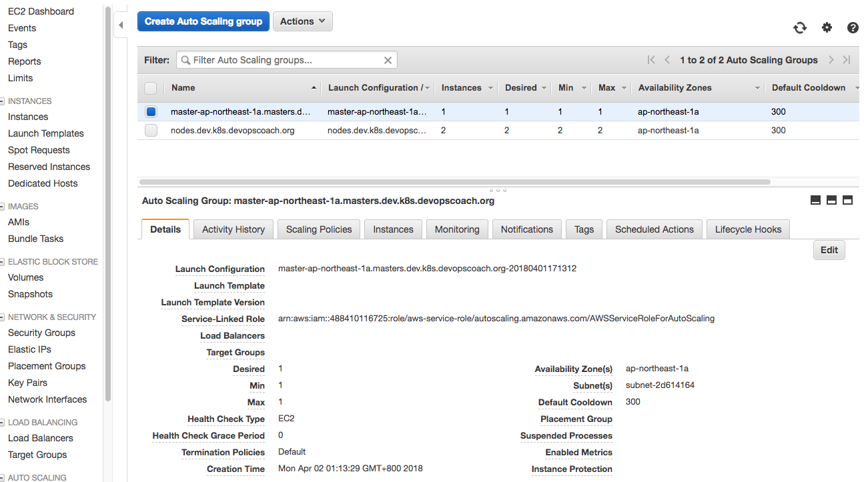
Task: Maximize the details pane layout icon
Action: (848, 200)
